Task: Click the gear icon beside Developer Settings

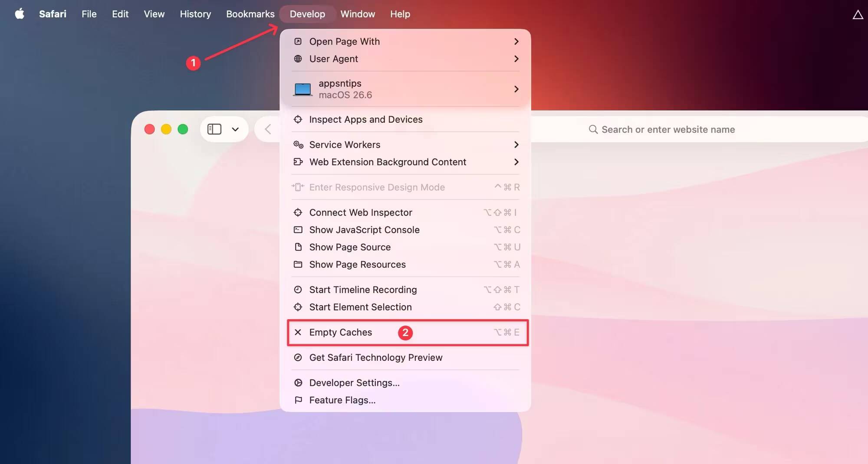Action: point(298,383)
